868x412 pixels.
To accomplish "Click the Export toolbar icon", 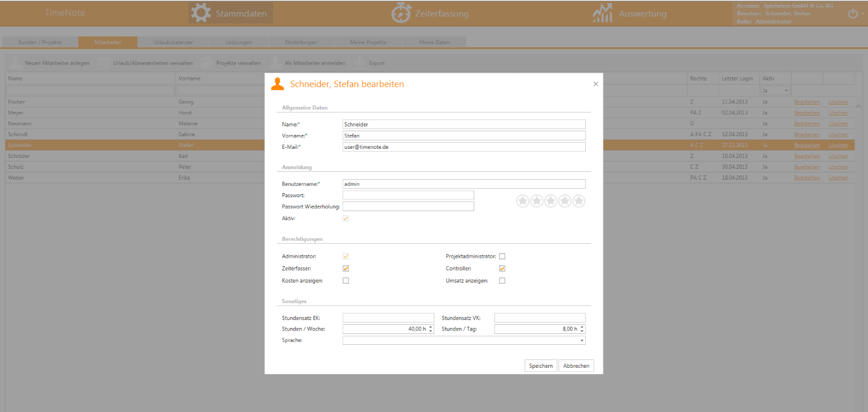I will point(359,62).
